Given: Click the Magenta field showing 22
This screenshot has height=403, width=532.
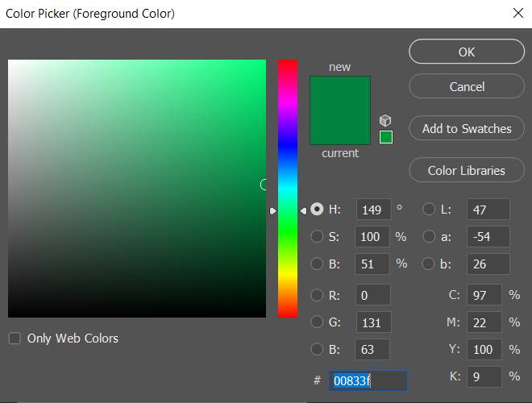Looking at the screenshot, I should tap(484, 322).
